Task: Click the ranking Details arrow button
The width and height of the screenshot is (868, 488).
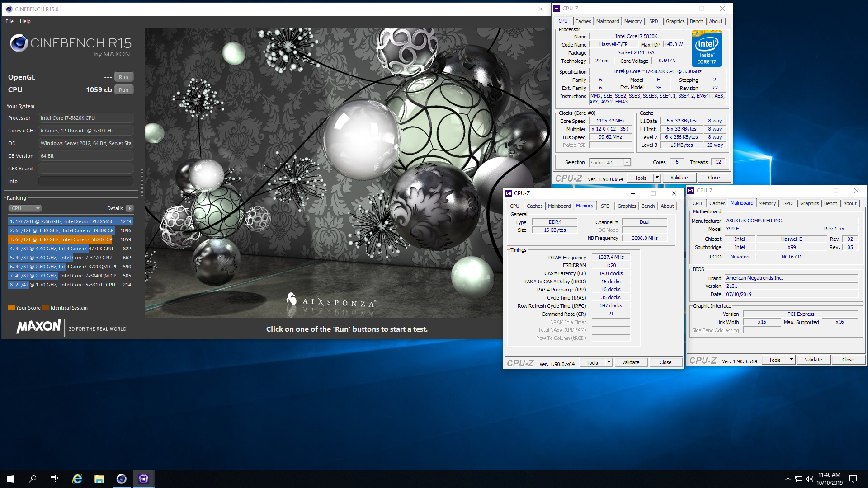Action: tap(130, 208)
